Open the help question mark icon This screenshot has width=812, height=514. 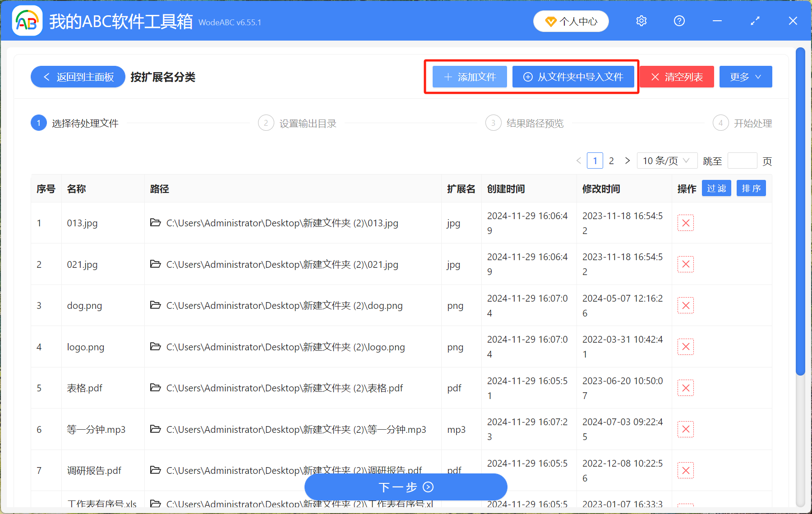coord(679,21)
